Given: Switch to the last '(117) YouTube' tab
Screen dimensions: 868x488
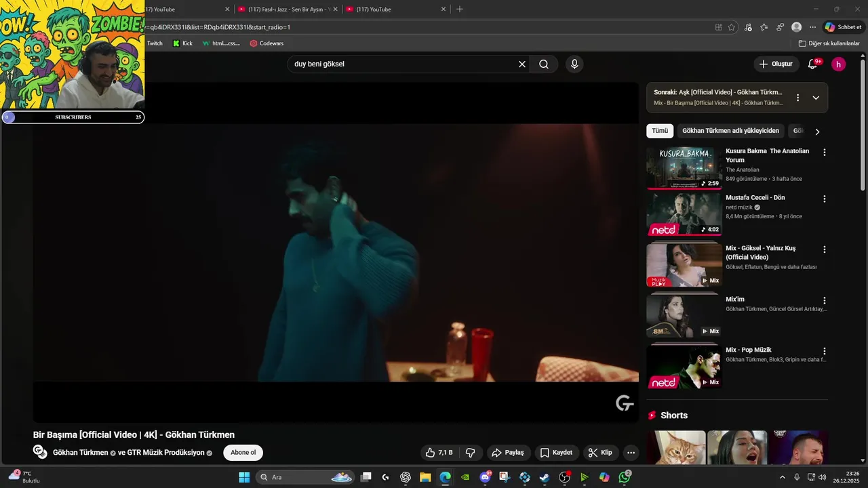Looking at the screenshot, I should coord(395,9).
